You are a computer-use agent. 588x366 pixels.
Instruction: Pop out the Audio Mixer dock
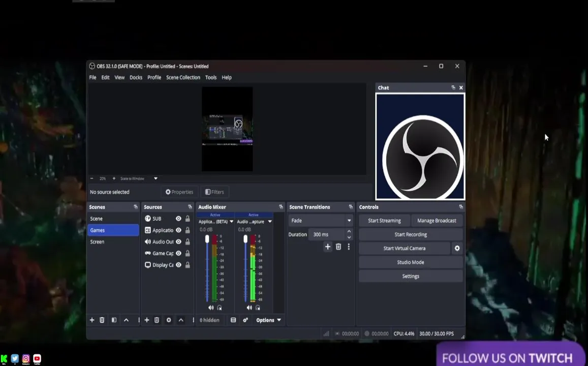pos(281,206)
